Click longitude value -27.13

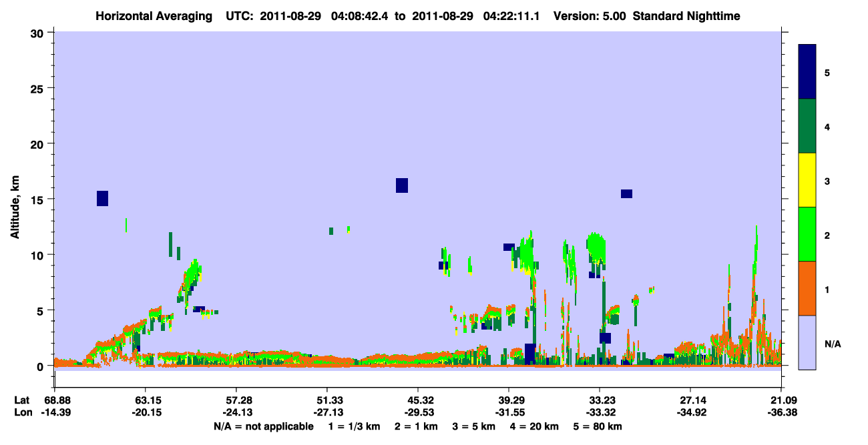coord(327,412)
